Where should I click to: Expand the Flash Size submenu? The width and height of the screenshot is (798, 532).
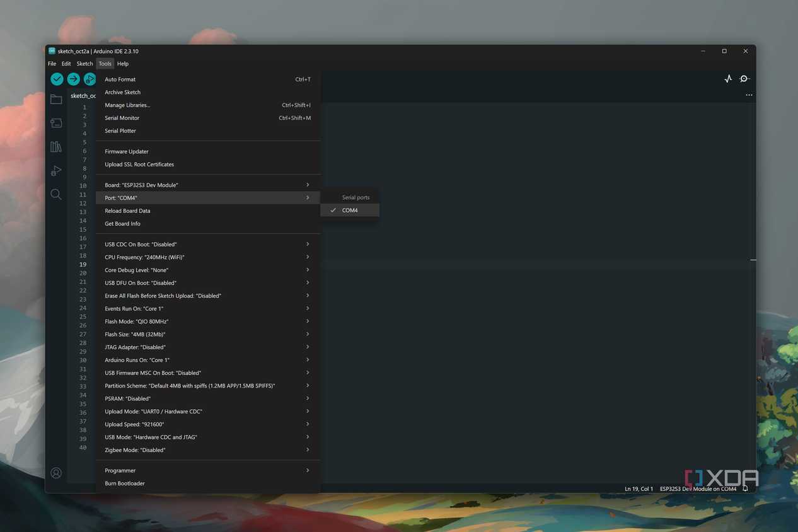point(208,335)
